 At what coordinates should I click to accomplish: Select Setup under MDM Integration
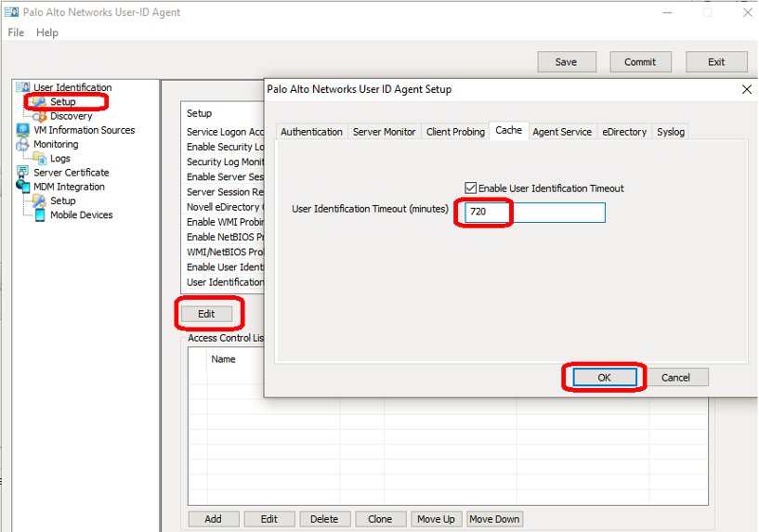[63, 201]
